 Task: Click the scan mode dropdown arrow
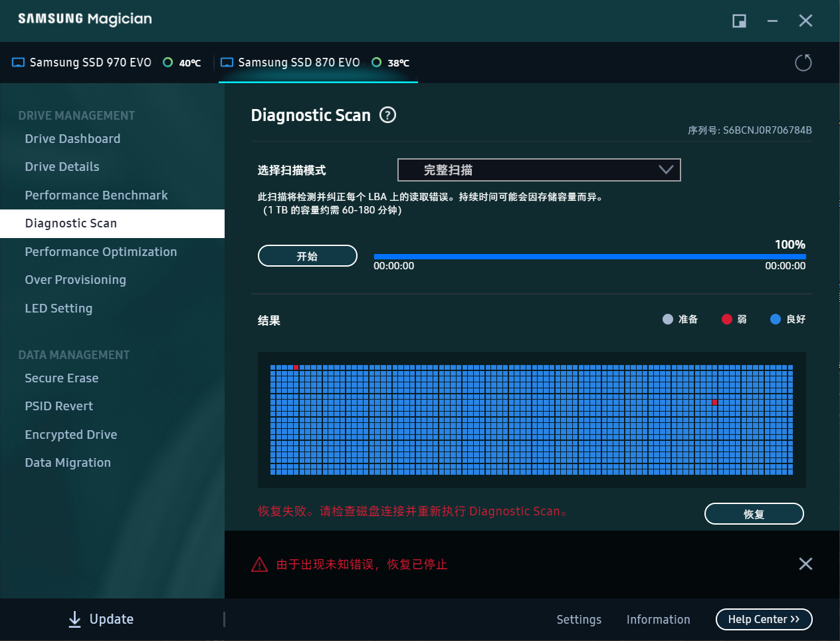tap(666, 170)
